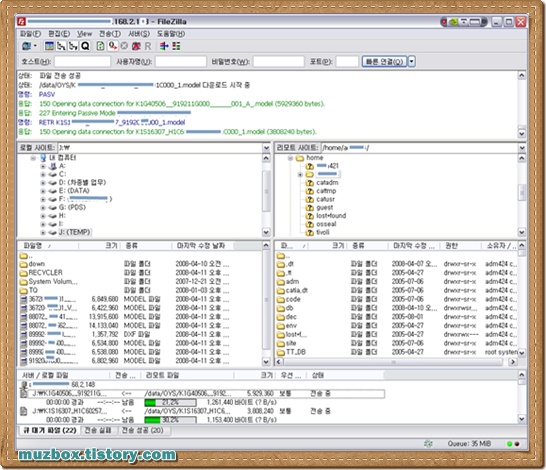Click the red activity LED in status bar
546x470 pixels.
[x=517, y=444]
